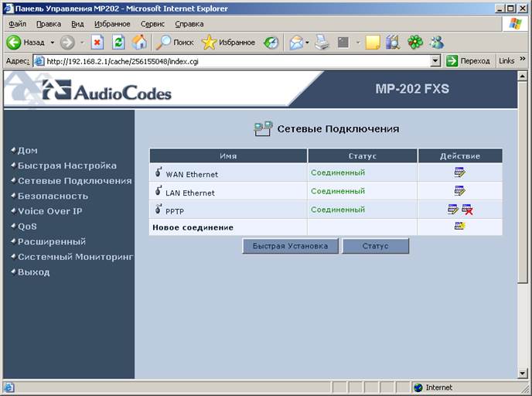532x396 pixels.
Task: Click the Refresh page icon
Action: pos(118,43)
